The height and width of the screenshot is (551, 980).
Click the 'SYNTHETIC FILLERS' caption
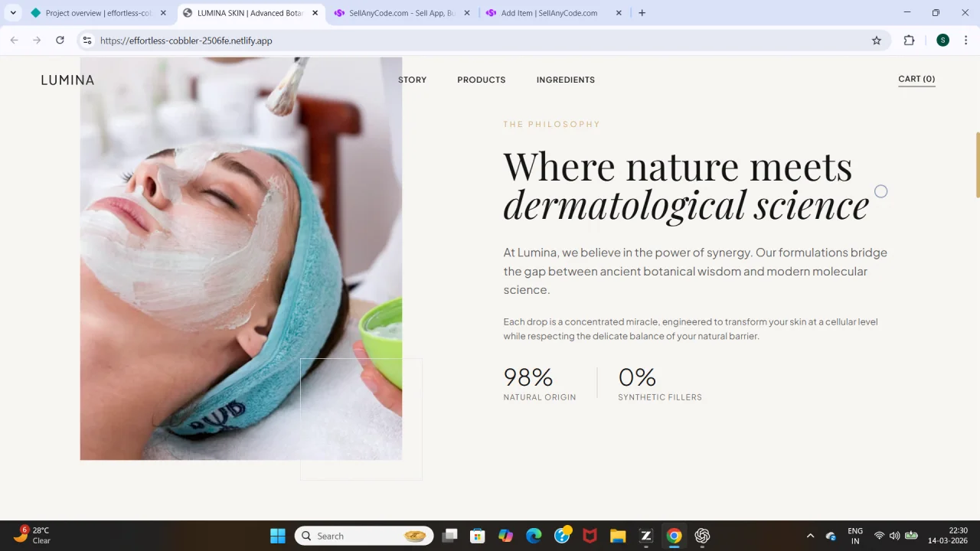coord(660,397)
